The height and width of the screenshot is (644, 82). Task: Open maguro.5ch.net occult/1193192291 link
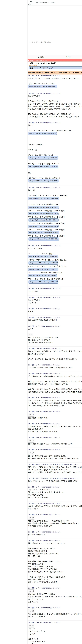[x=43, y=257]
